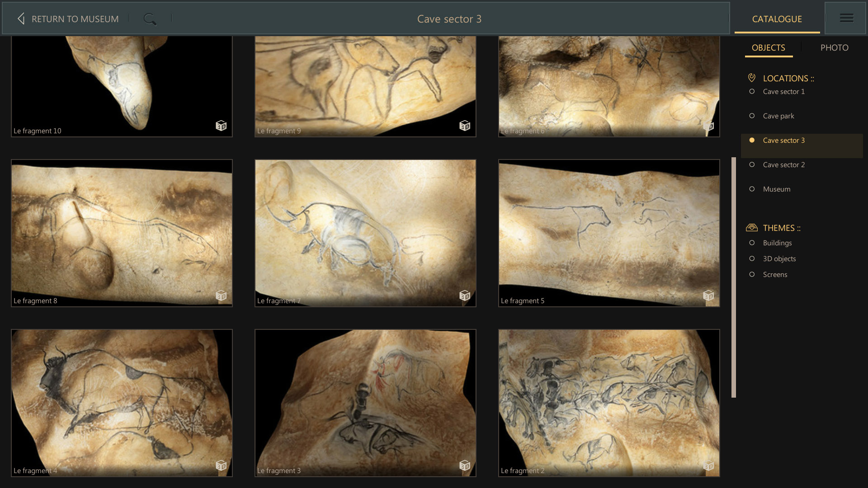Viewport: 868px width, 488px height.
Task: Click the 3D cube icon on Le fragment 9
Action: click(465, 126)
